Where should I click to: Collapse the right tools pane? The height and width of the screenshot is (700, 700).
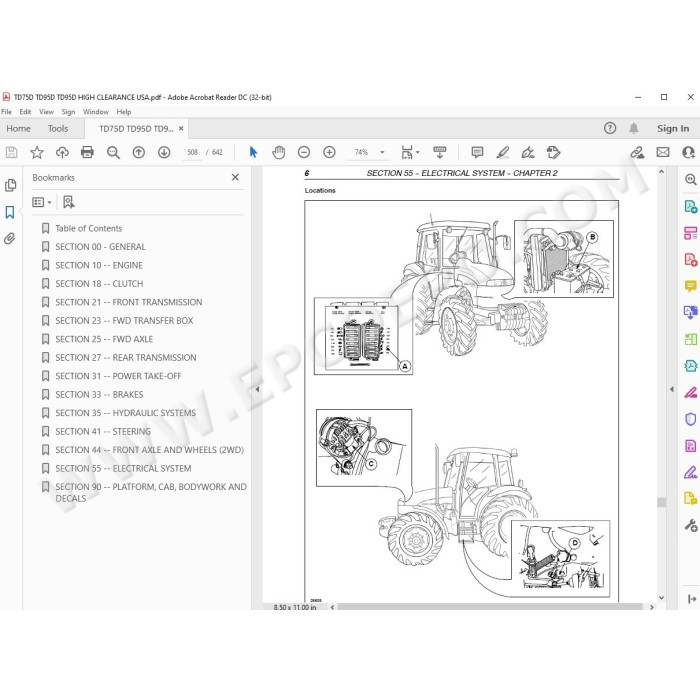(x=672, y=389)
